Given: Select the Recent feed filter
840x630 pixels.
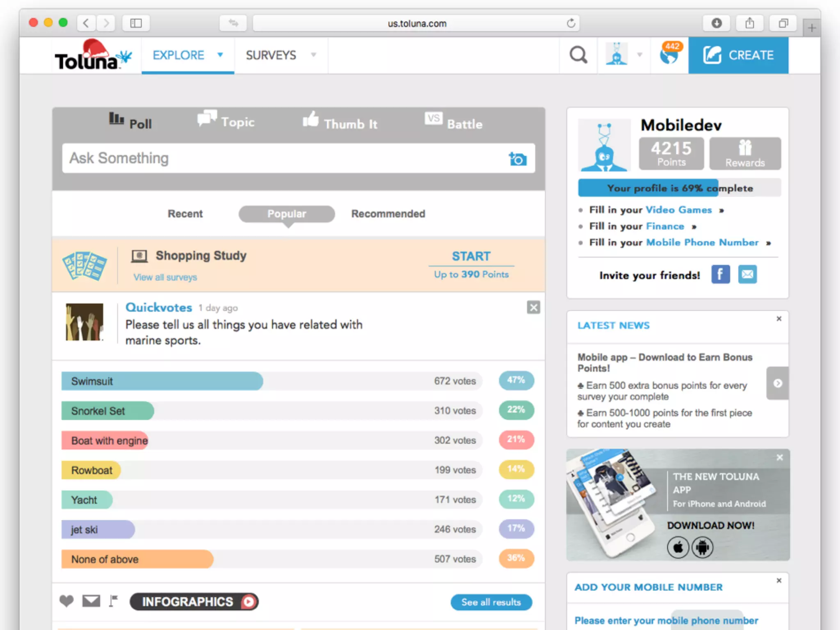Looking at the screenshot, I should click(x=185, y=214).
